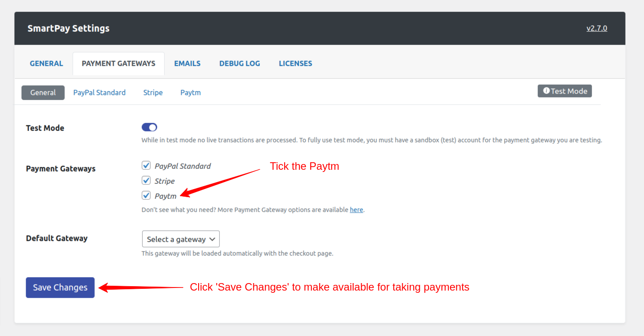644x336 pixels.
Task: Click the SmartPay Settings title
Action: click(x=68, y=28)
